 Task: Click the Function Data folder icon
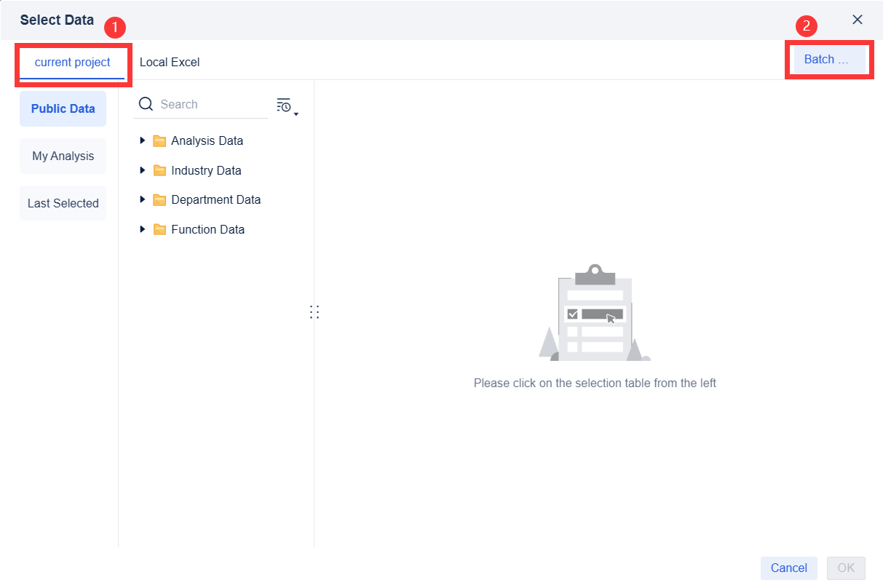click(x=159, y=229)
